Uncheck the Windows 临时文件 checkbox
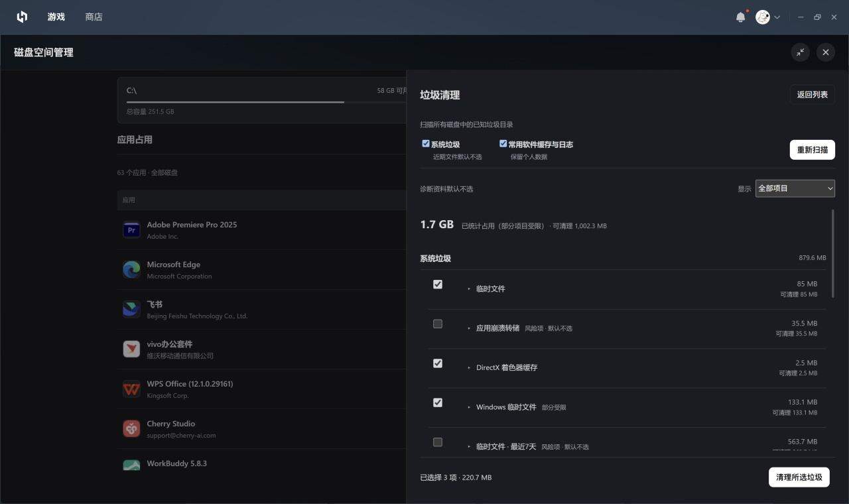Screen dimensions: 849x504 [438, 403]
